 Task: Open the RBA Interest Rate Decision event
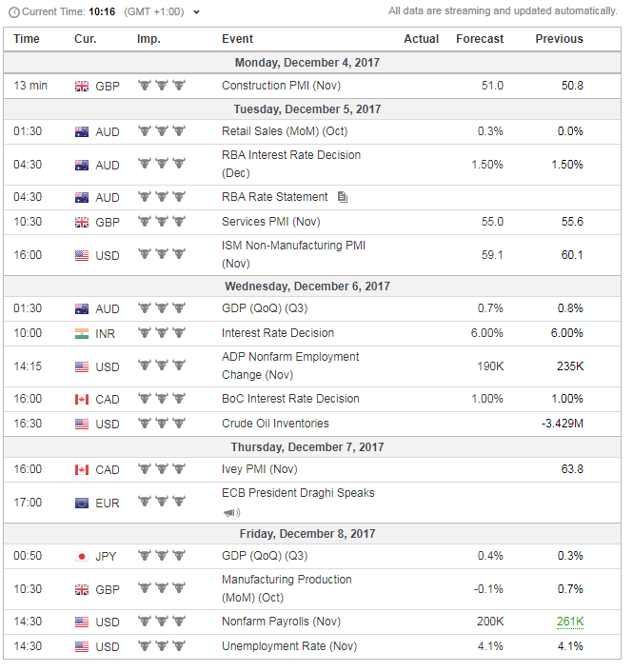click(291, 164)
